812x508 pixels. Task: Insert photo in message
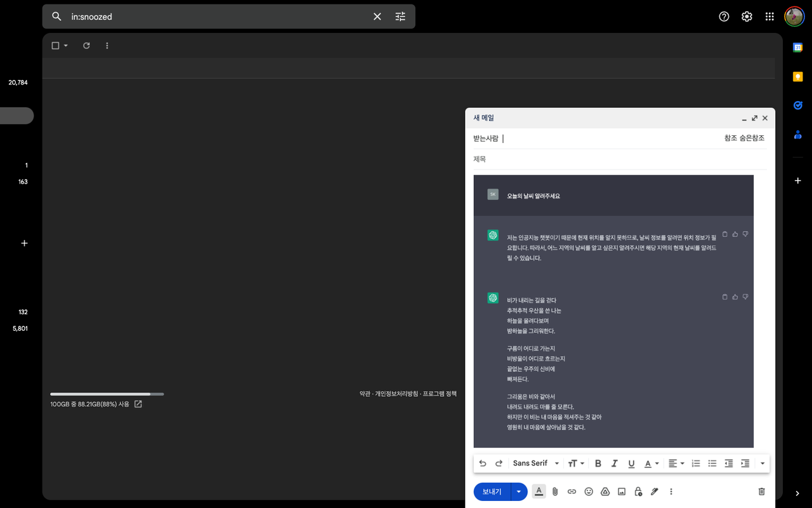click(622, 491)
